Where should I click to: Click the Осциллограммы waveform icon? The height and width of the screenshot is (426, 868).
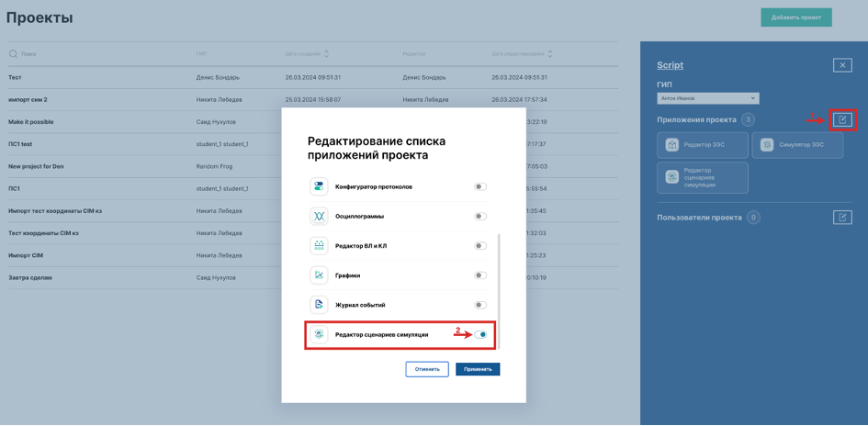click(x=319, y=217)
